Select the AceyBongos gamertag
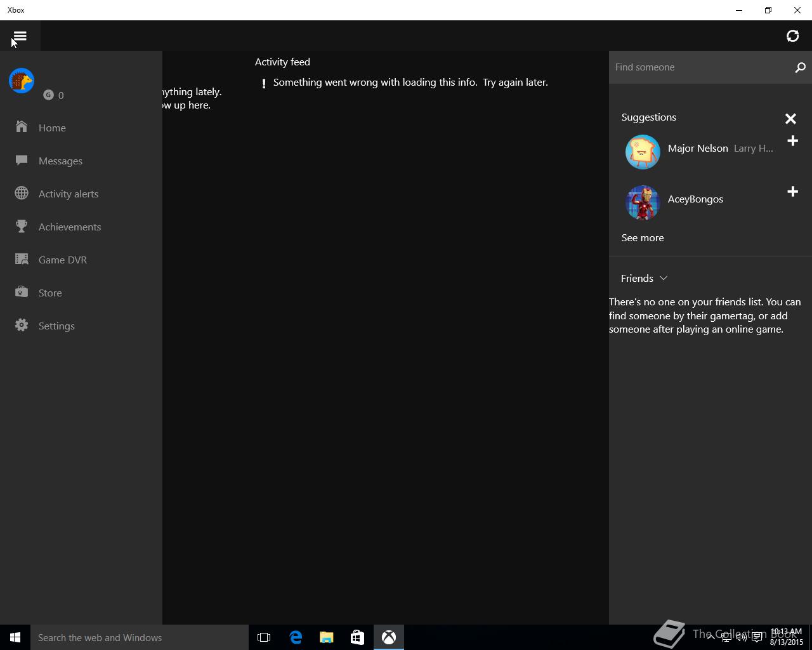This screenshot has width=812, height=650. [x=695, y=199]
